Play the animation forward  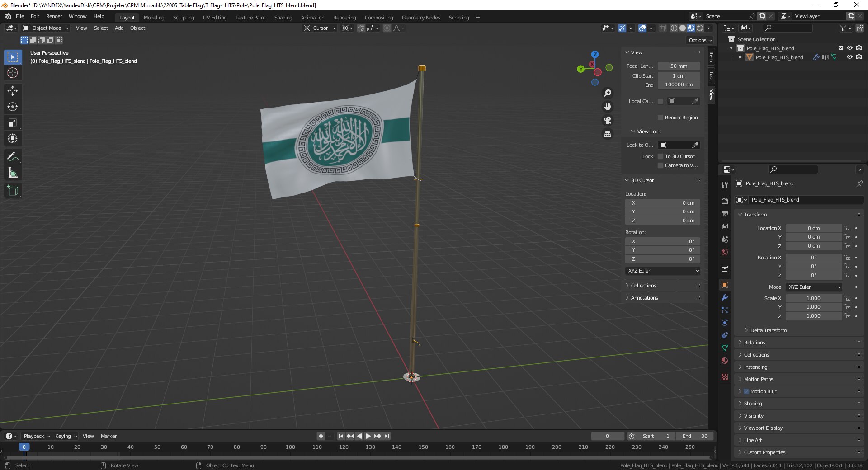coord(368,436)
